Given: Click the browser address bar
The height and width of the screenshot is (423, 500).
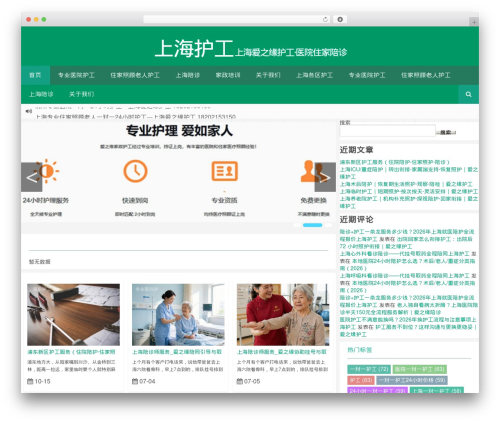Looking at the screenshot, I should (237, 20).
